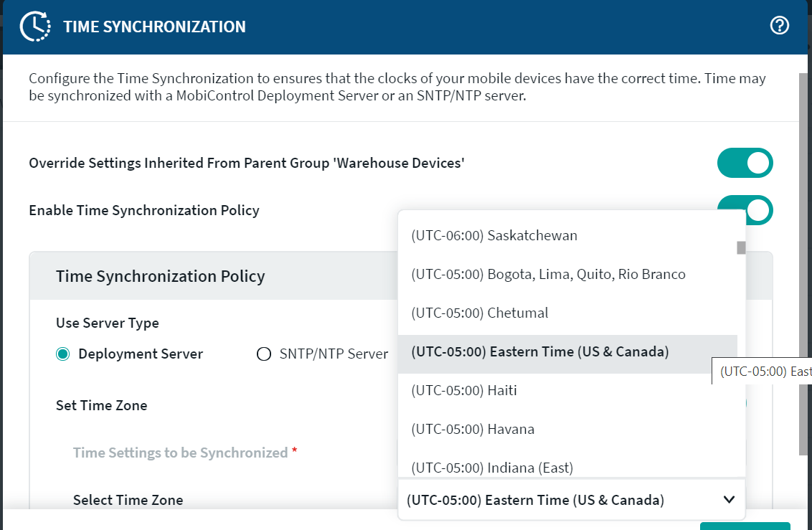The height and width of the screenshot is (530, 812).
Task: Select Bogota, Lima, Quito, Rio Branco option
Action: coord(548,274)
